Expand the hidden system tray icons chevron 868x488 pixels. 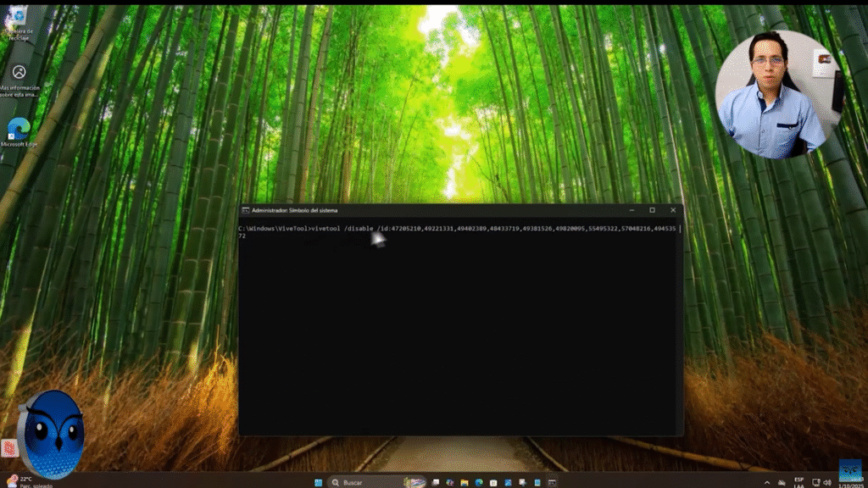(x=768, y=482)
